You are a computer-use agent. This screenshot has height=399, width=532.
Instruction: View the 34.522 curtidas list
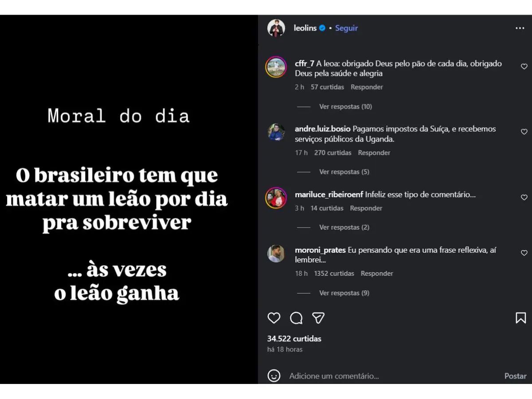click(x=294, y=338)
